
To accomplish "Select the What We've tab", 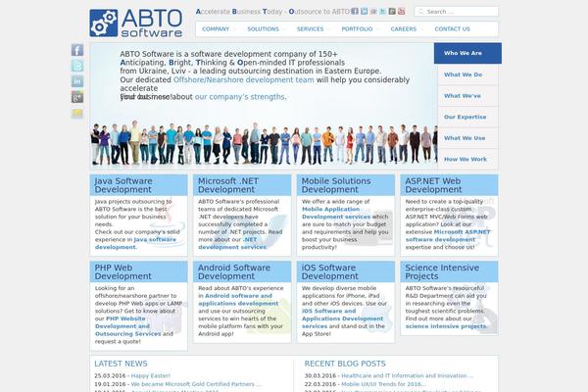I will point(468,96).
